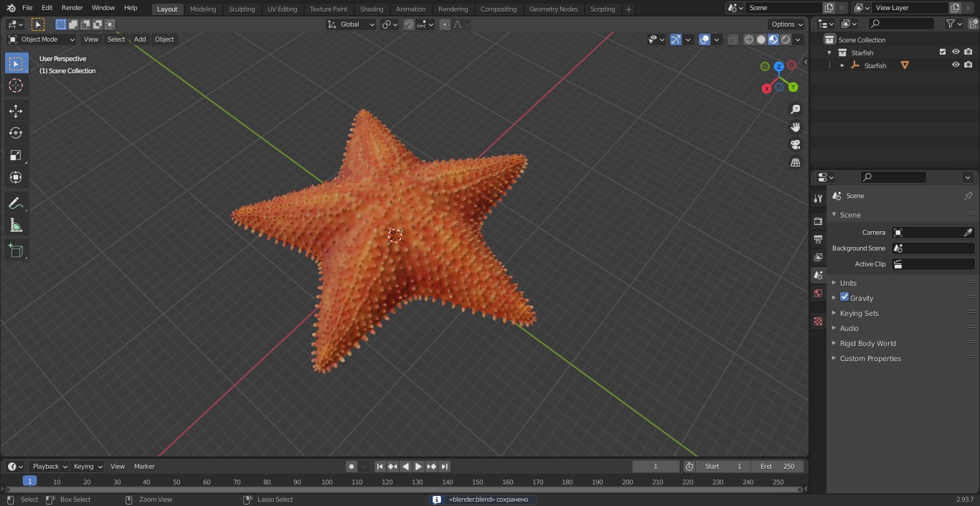Open the World properties tab
This screenshot has height=506, width=980.
[818, 293]
